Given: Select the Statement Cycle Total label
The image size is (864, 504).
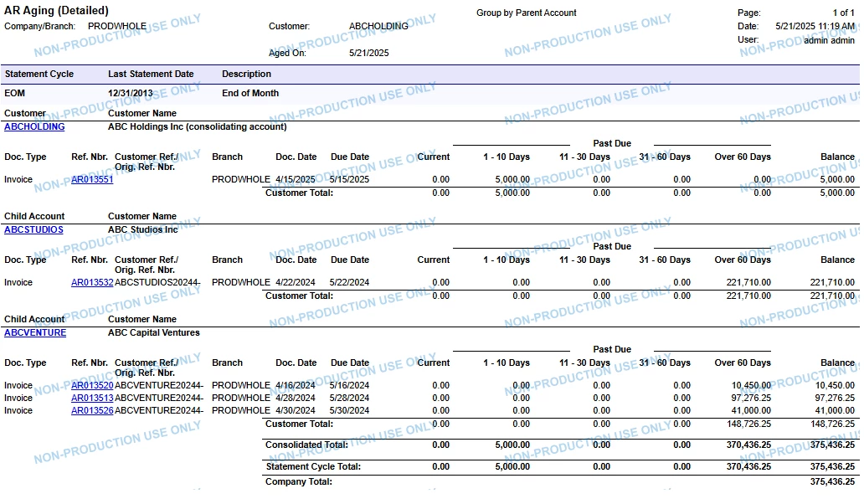Looking at the screenshot, I should (x=313, y=467).
